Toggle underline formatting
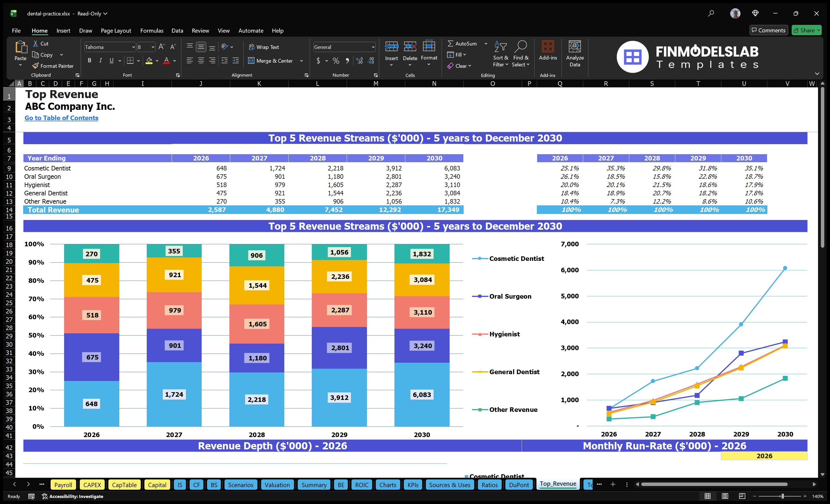 tap(111, 61)
